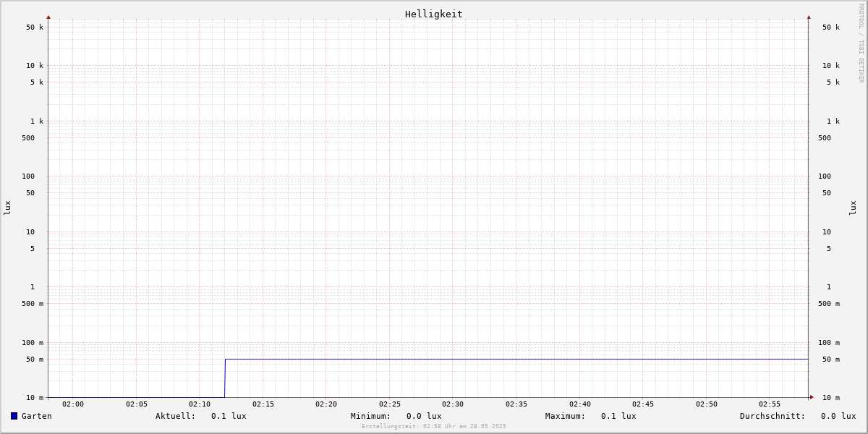Click the left lux axis label
Viewport: 868px width, 434px height.
pyautogui.click(x=7, y=208)
